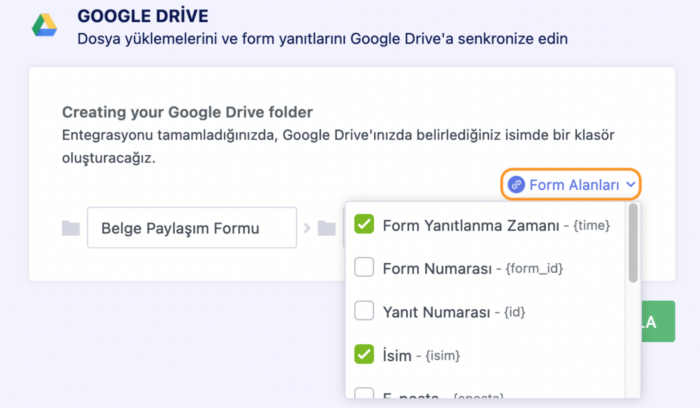Tick the Yanıt Numarası checkbox

364,311
